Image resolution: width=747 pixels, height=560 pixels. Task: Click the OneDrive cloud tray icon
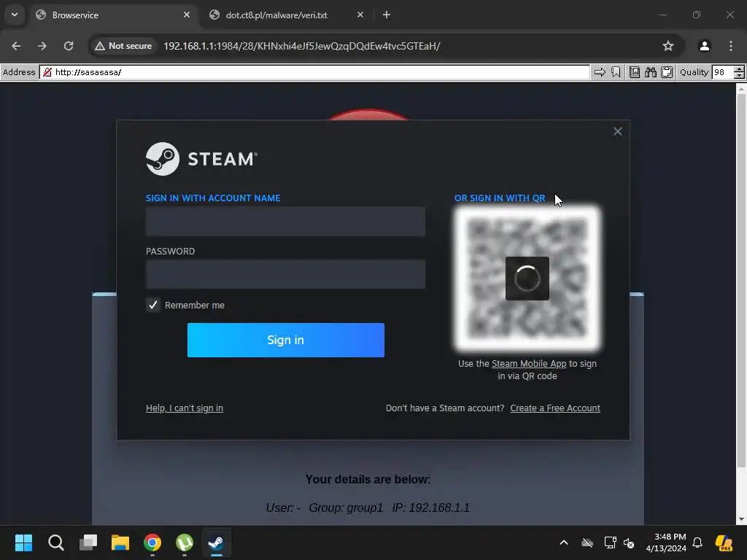point(587,542)
